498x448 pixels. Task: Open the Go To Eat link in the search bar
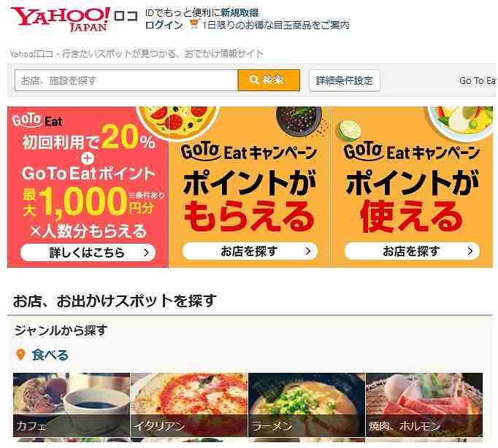pyautogui.click(x=478, y=80)
